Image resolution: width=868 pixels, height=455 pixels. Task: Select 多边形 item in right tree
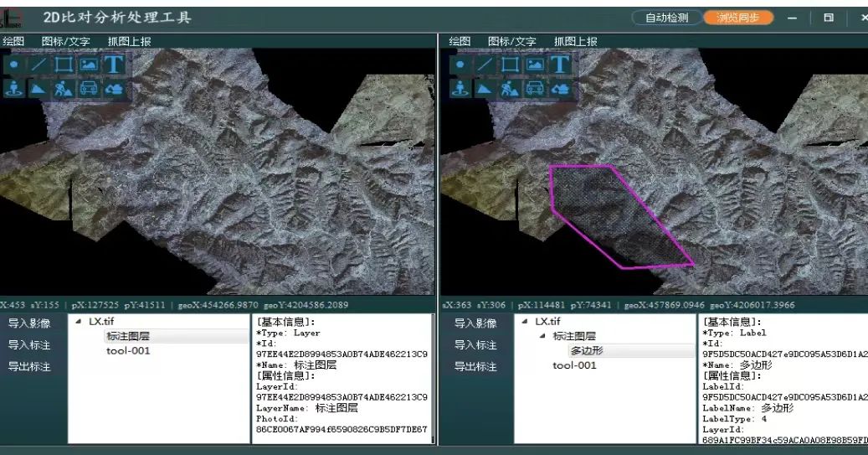coord(587,351)
